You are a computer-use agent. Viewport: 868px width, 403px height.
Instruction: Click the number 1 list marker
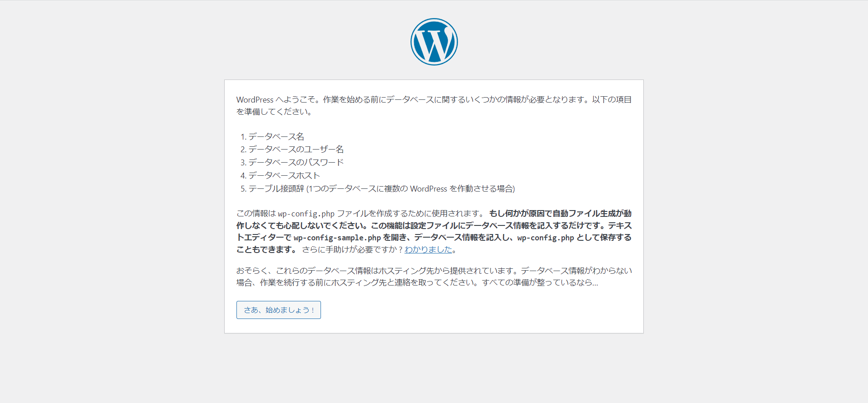(x=243, y=136)
